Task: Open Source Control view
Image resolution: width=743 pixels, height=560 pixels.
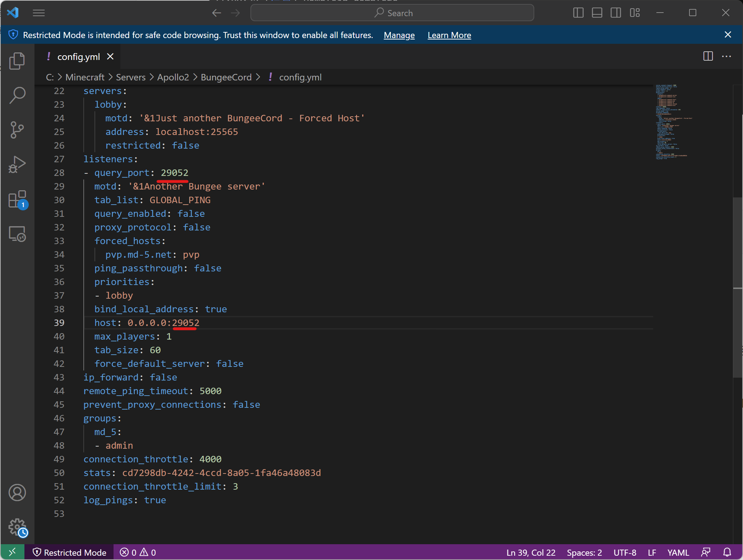Action: pos(17,130)
